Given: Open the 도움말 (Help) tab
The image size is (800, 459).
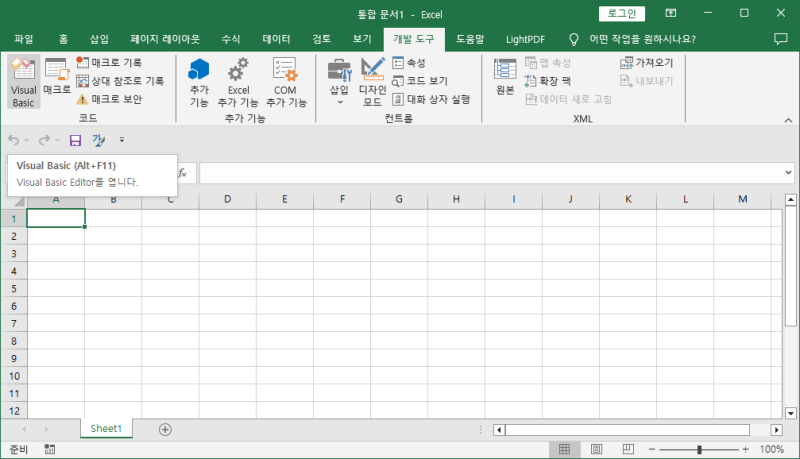Looking at the screenshot, I should [470, 39].
